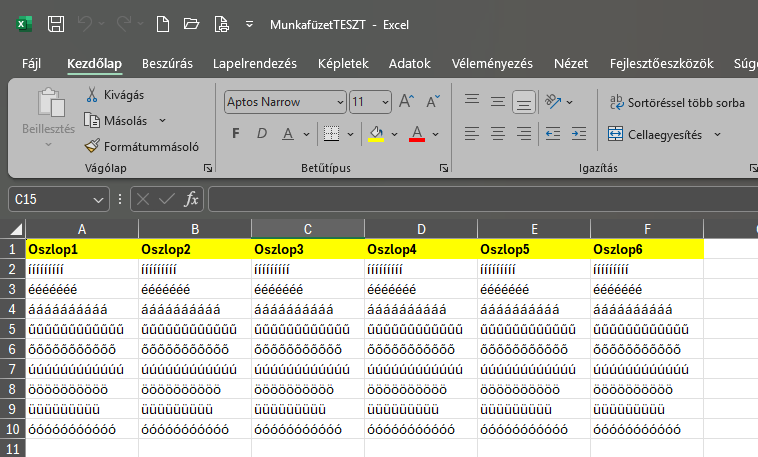Image resolution: width=758 pixels, height=457 pixels.
Task: Open the Fájl menu tab
Action: [31, 64]
